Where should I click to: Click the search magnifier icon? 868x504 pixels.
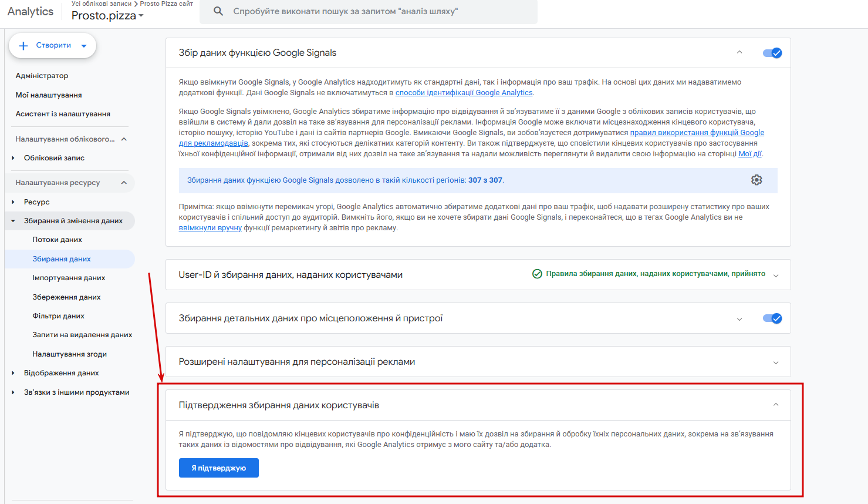pyautogui.click(x=218, y=11)
